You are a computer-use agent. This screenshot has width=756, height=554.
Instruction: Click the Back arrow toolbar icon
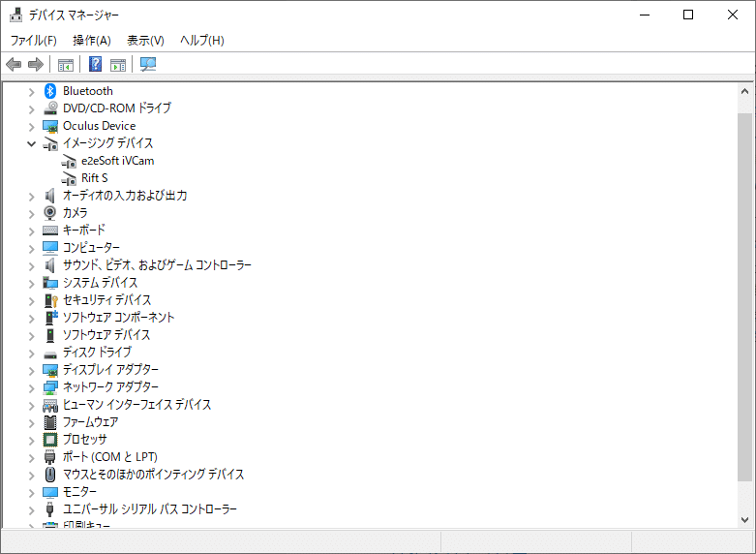pos(14,64)
